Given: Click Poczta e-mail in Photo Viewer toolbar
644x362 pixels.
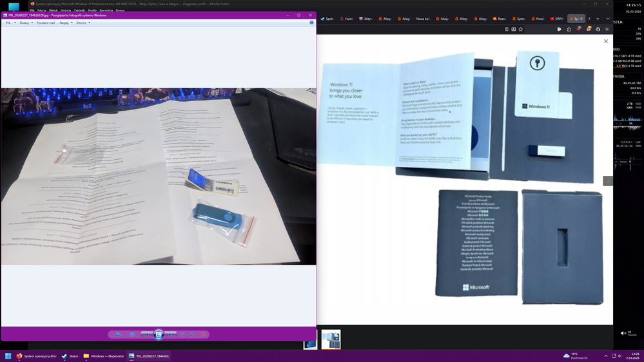Looking at the screenshot, I should 46,23.
